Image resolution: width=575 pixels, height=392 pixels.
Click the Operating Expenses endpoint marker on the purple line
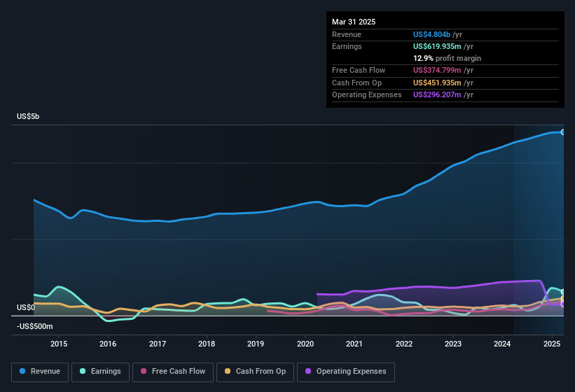pos(563,304)
